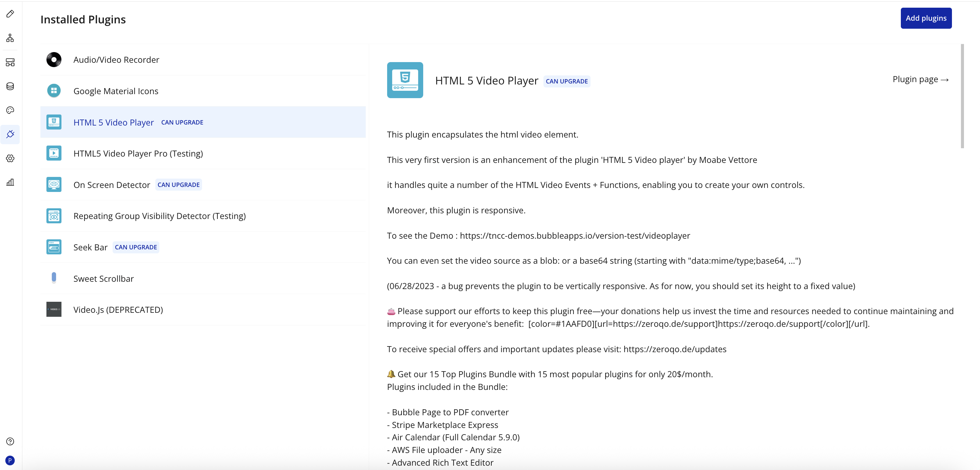The width and height of the screenshot is (980, 470).
Task: Click the user profile avatar icon
Action: click(10, 461)
